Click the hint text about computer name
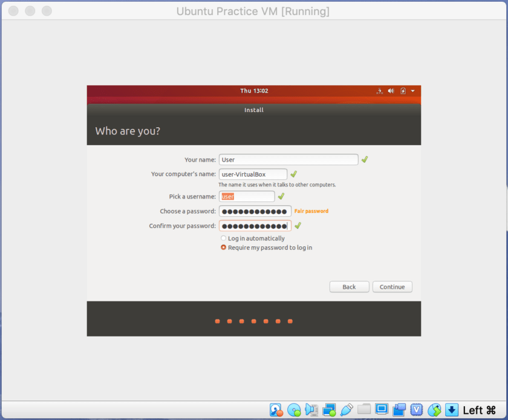This screenshot has height=420, width=508. coord(277,185)
